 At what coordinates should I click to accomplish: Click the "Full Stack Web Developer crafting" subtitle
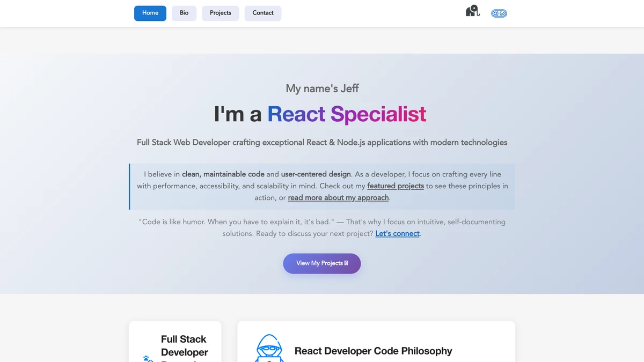(x=322, y=143)
